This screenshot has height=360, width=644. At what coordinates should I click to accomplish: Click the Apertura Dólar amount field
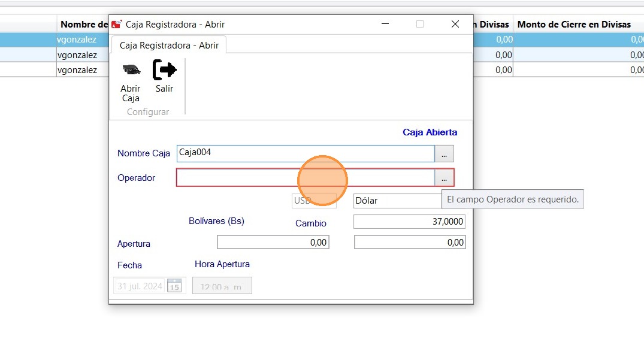click(x=410, y=242)
